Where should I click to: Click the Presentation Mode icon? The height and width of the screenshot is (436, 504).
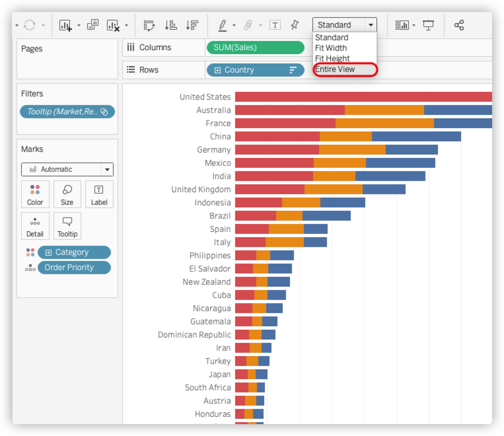point(428,25)
